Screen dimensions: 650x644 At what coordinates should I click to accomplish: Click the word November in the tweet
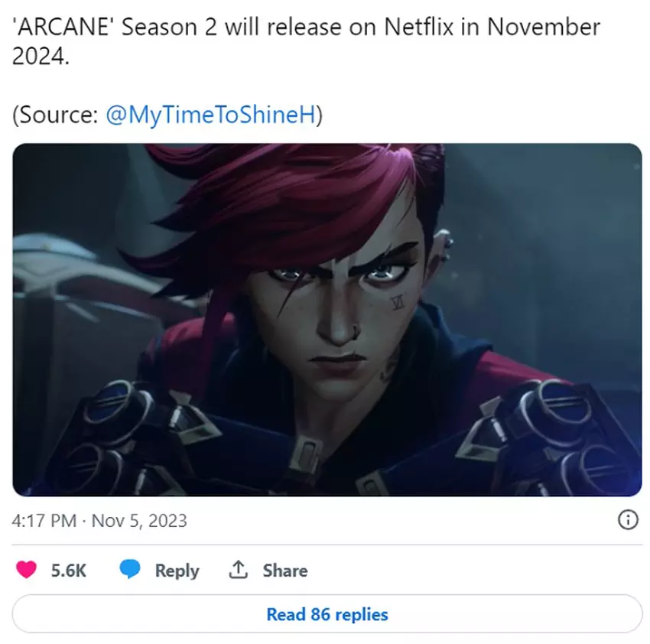point(544,27)
